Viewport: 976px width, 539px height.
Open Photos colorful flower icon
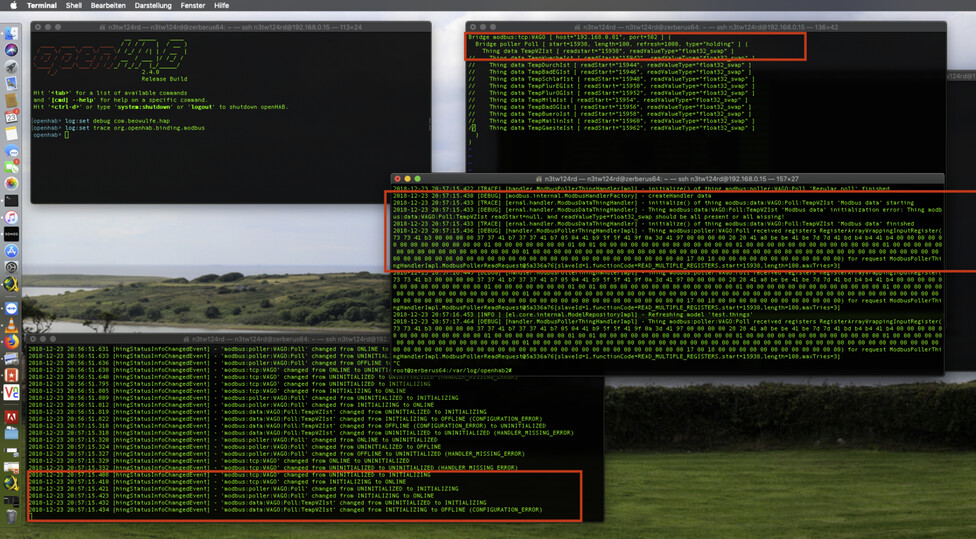pyautogui.click(x=11, y=184)
